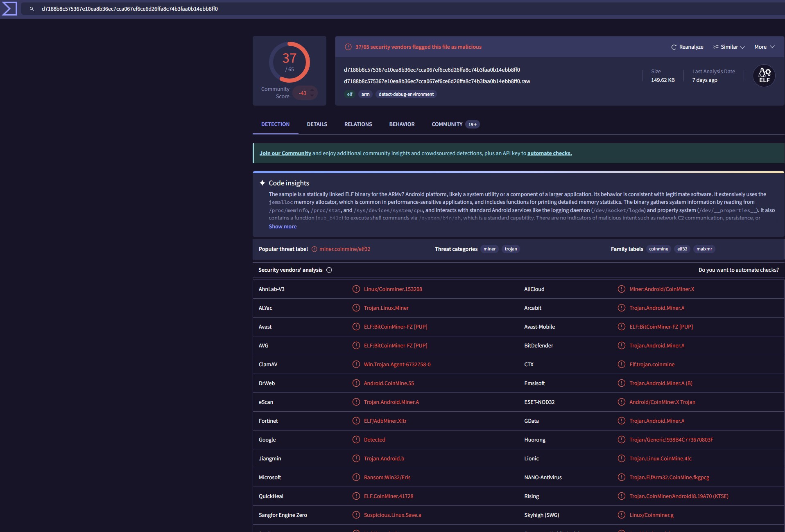Click AliCloud detection alert icon
This screenshot has width=785, height=532.
[x=622, y=289]
